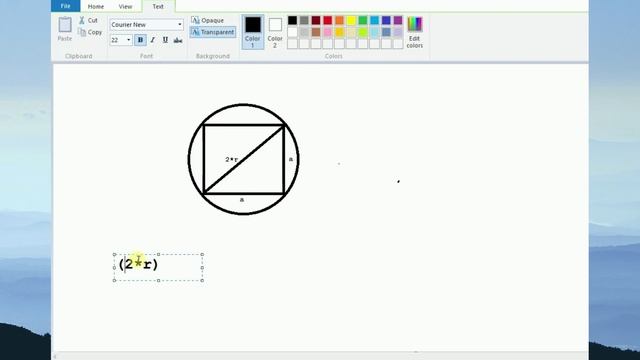
Task: Pick the lime green color swatch
Action: [x=363, y=32]
